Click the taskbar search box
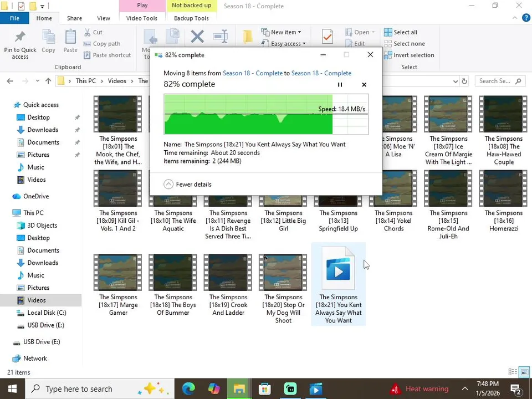The image size is (532, 399). [x=100, y=389]
